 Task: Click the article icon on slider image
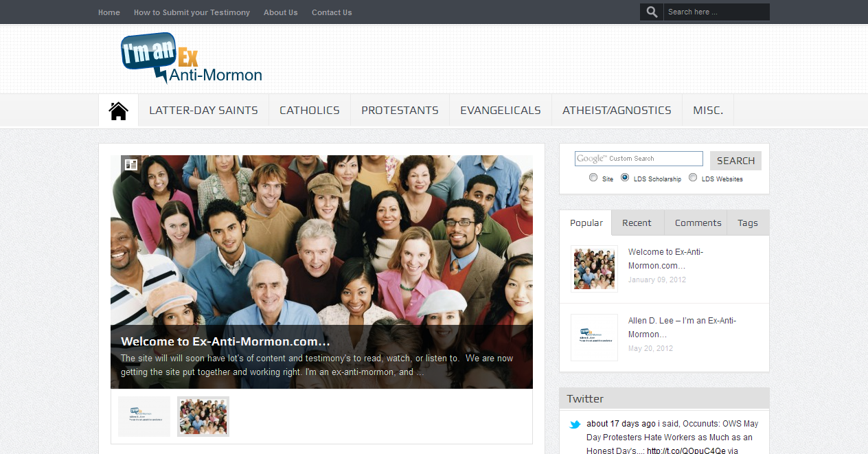click(131, 165)
